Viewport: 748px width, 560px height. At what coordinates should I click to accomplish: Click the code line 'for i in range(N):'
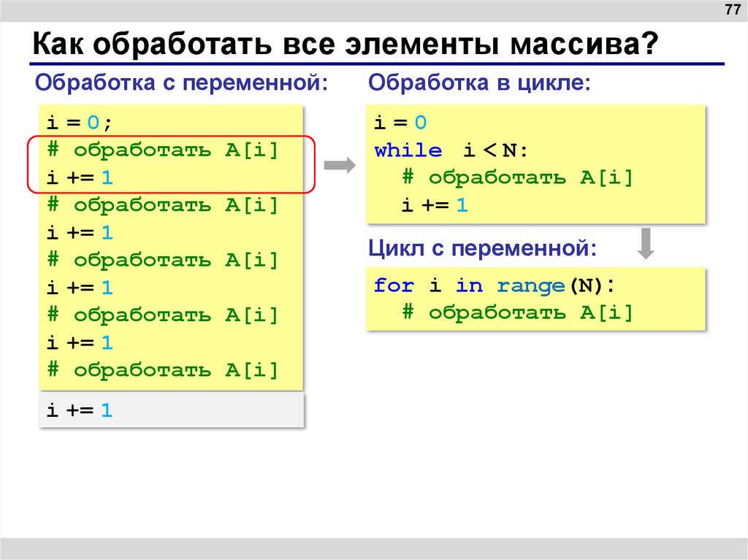point(495,285)
